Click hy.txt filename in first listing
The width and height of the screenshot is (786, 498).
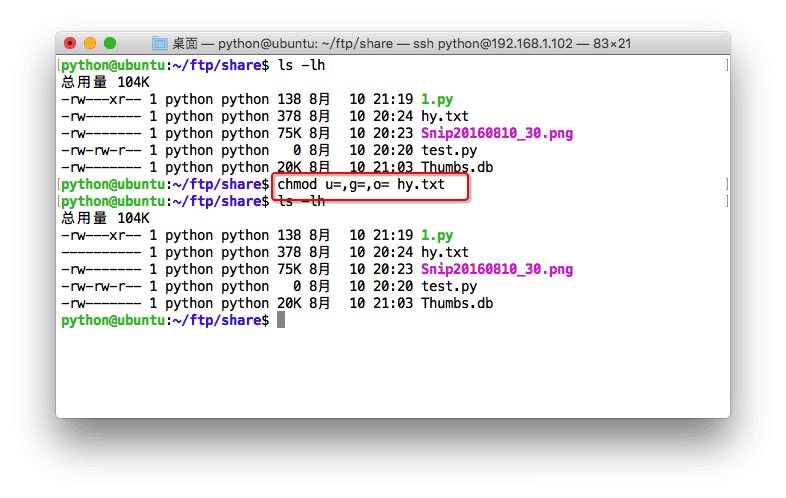pyautogui.click(x=444, y=117)
